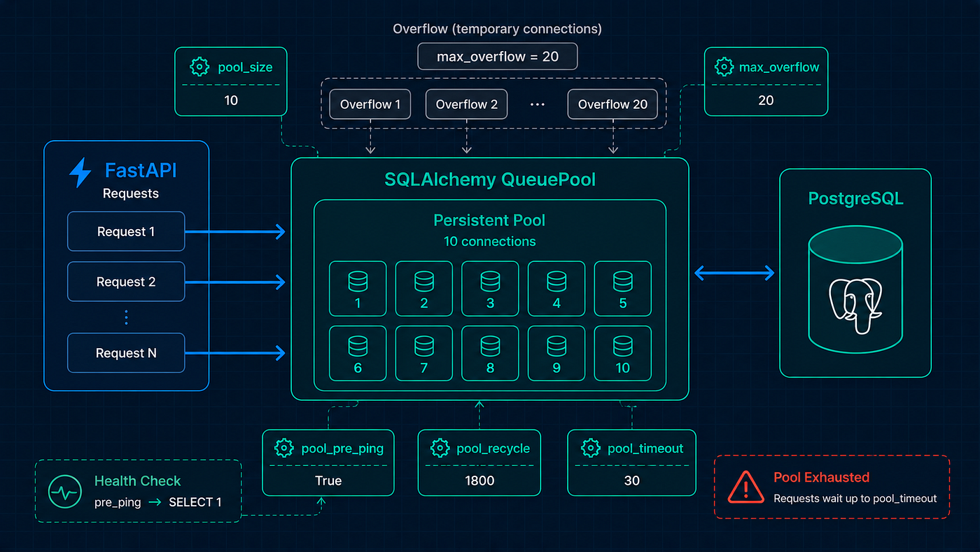Click the 'Overflow (temporary connections)' caption
980x552 pixels.
tap(497, 29)
